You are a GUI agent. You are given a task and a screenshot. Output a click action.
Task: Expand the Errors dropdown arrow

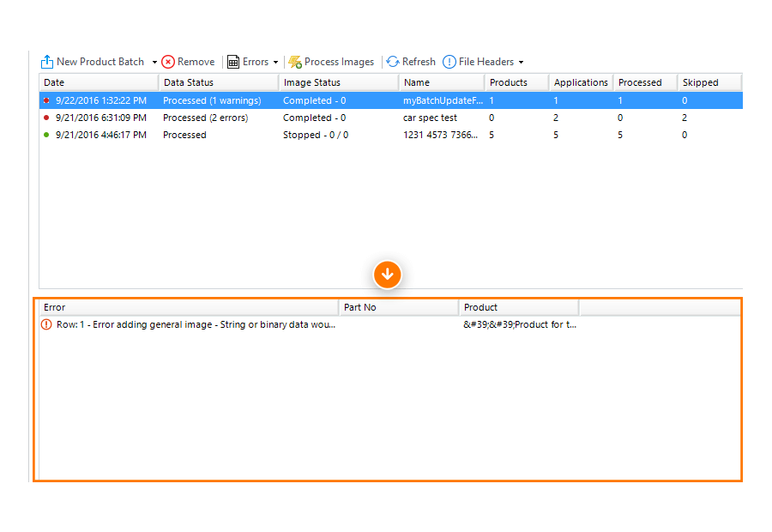(275, 62)
